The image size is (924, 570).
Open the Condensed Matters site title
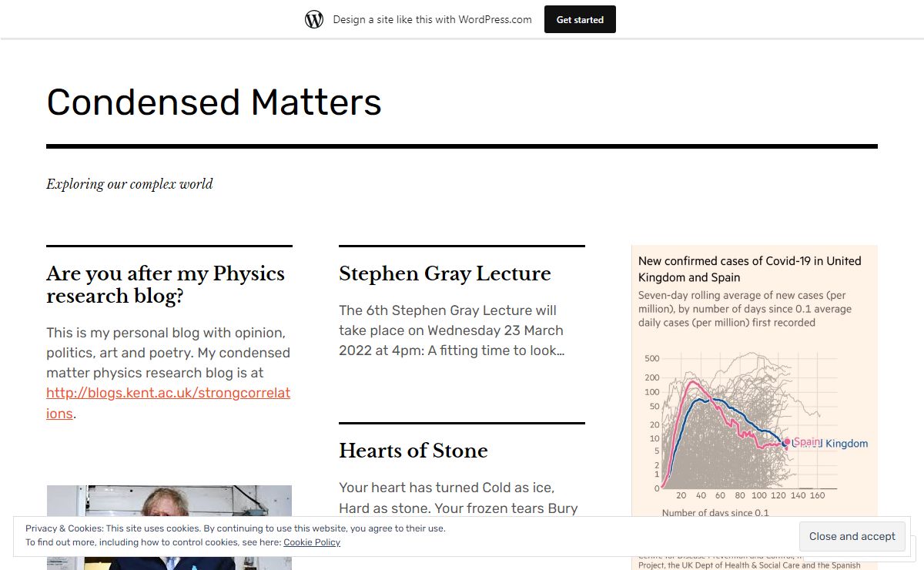click(214, 102)
